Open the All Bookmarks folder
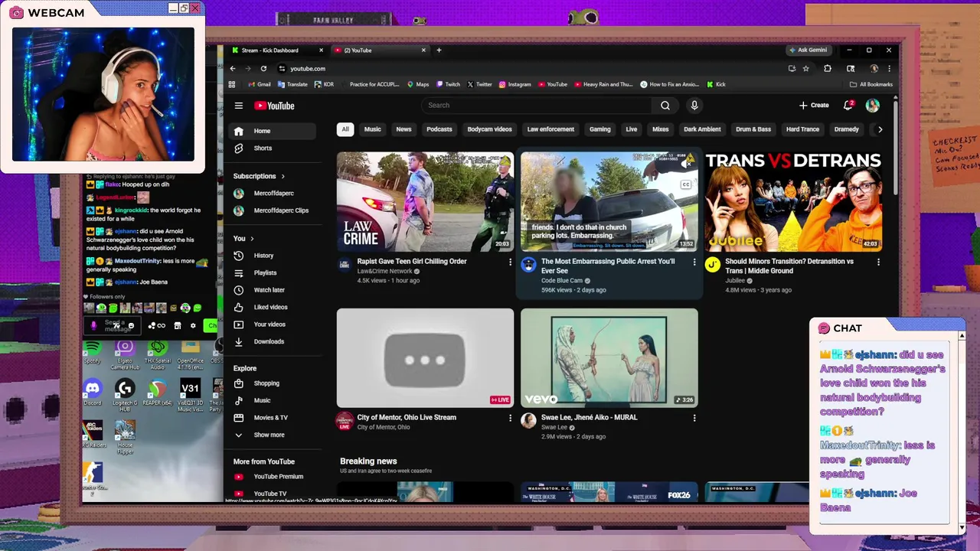The width and height of the screenshot is (980, 551). pyautogui.click(x=871, y=84)
